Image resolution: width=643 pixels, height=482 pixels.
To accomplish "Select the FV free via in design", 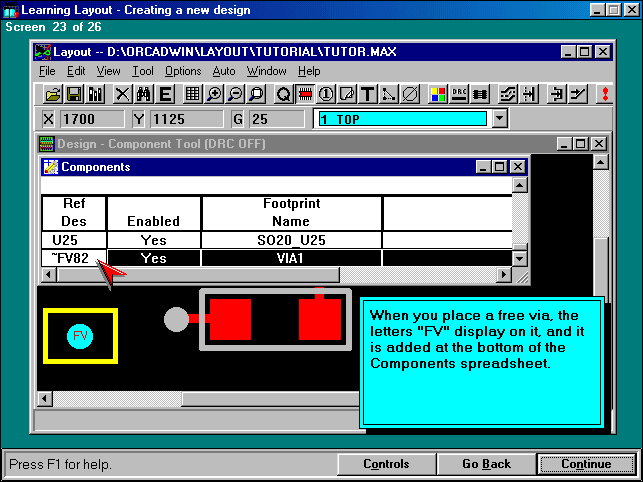I will (x=81, y=336).
